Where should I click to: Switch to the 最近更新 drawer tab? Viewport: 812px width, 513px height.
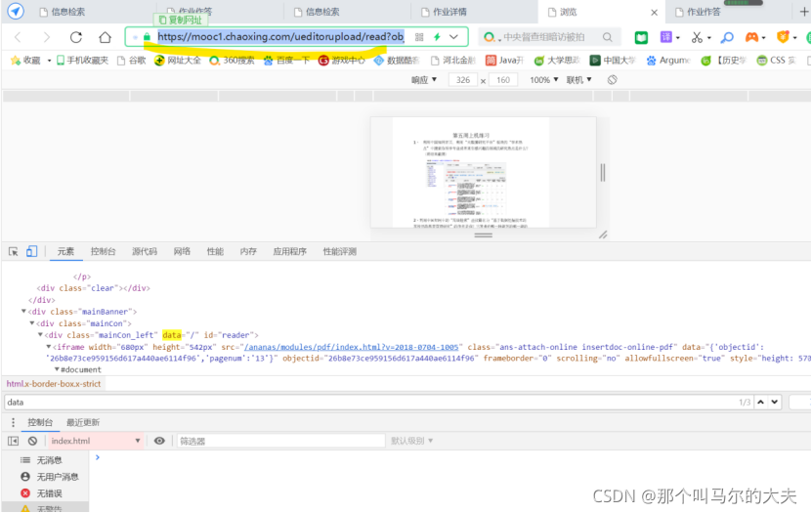click(83, 422)
